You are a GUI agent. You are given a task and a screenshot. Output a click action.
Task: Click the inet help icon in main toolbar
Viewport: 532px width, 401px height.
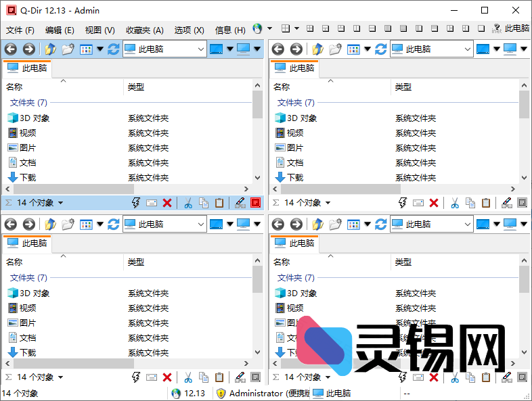click(x=496, y=28)
